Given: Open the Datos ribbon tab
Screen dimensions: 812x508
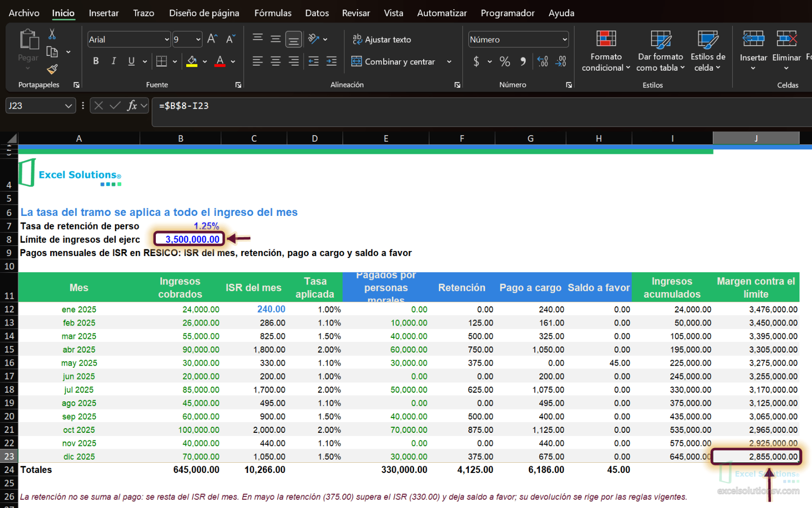Looking at the screenshot, I should pyautogui.click(x=317, y=13).
